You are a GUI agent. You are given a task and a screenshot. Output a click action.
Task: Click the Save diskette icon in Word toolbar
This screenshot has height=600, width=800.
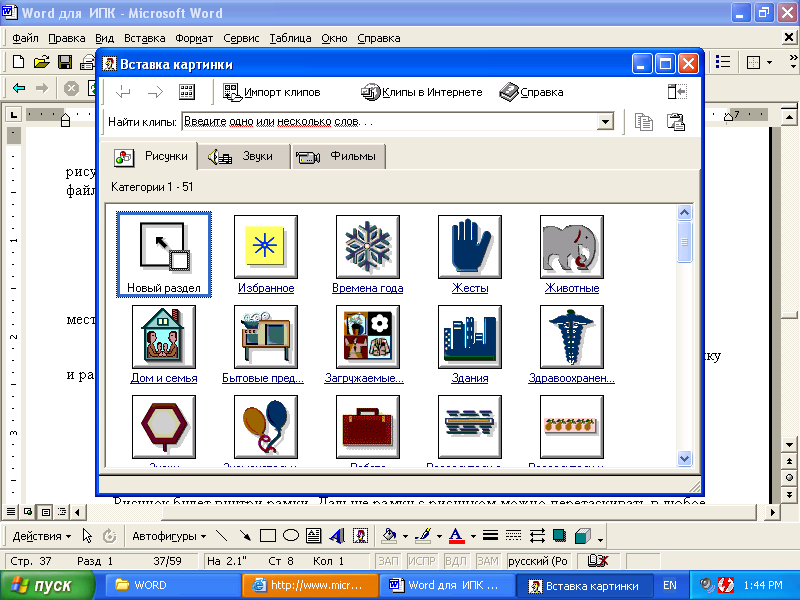tap(65, 62)
